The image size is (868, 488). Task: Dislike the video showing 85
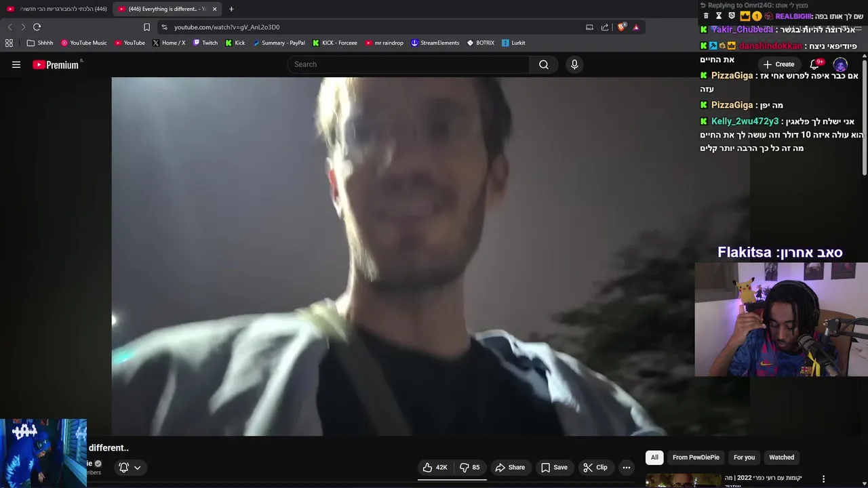[x=470, y=467]
